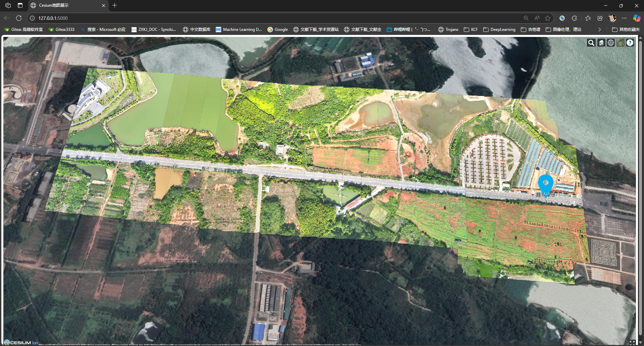644x346 pixels.
Task: Open the DeepLearning bookmark folder
Action: [499, 30]
